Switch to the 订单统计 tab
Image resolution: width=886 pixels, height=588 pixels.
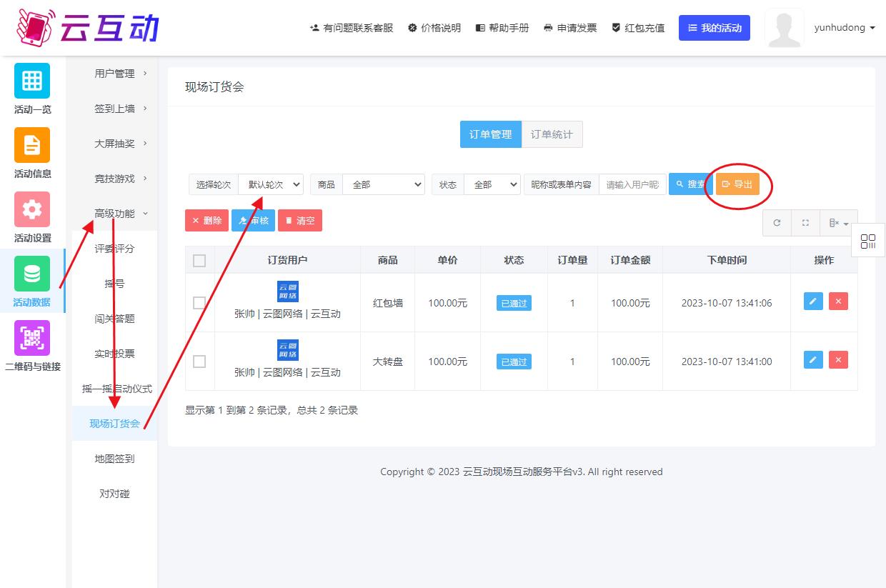pyautogui.click(x=552, y=134)
